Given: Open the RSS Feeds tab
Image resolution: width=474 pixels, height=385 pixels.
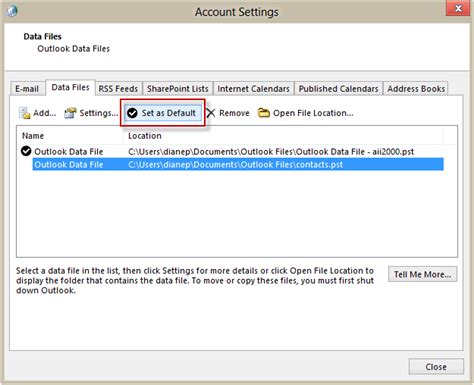Looking at the screenshot, I should [118, 89].
